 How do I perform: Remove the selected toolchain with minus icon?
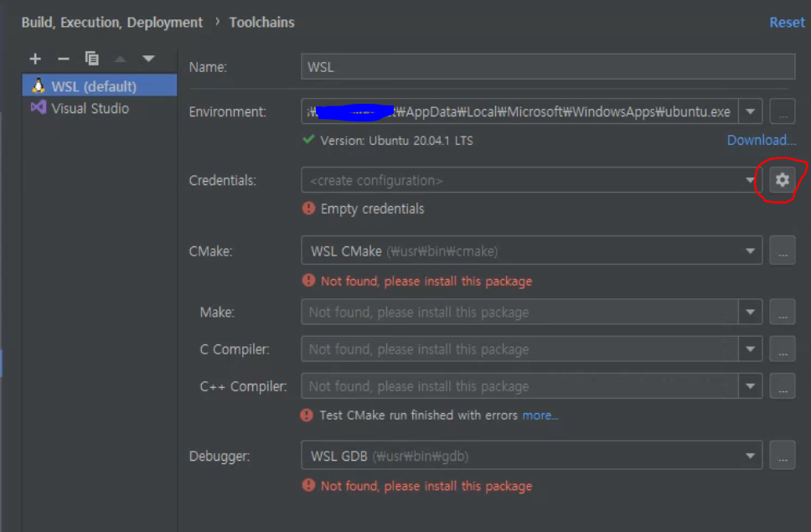click(x=64, y=59)
